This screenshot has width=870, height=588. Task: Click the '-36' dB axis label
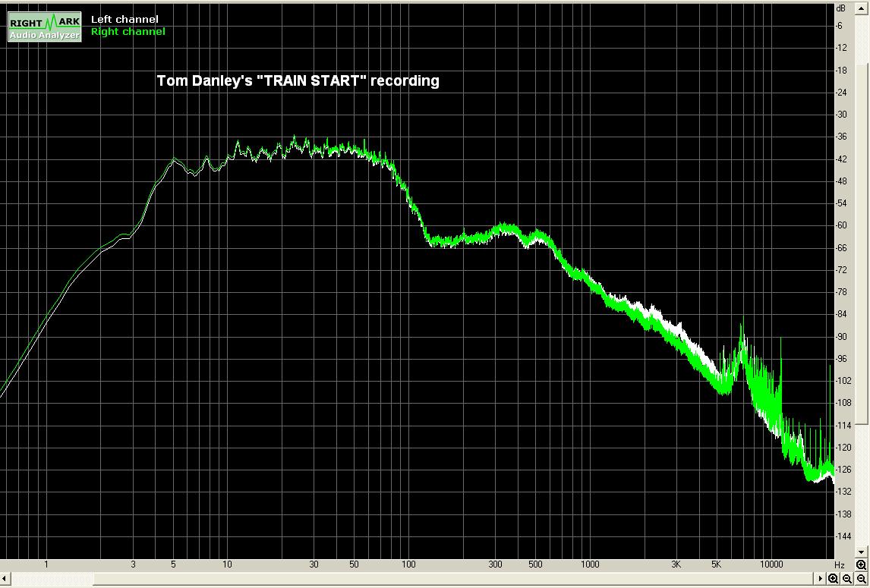tap(842, 137)
